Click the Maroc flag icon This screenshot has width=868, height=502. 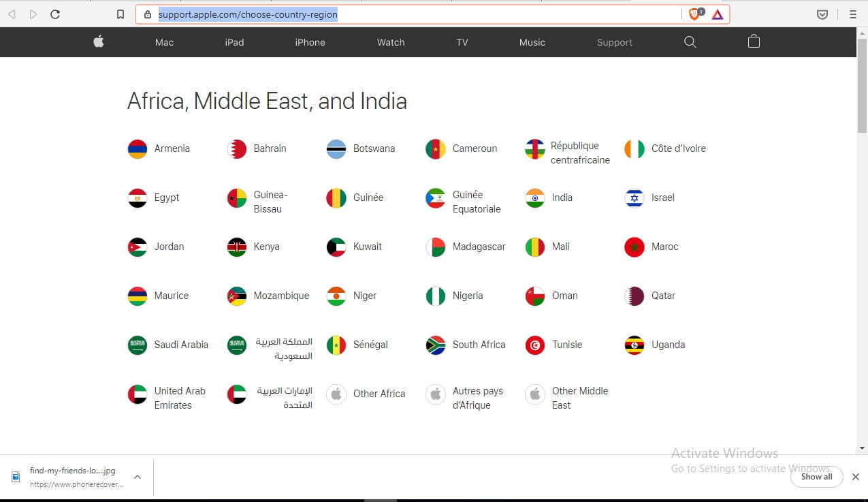(x=634, y=247)
